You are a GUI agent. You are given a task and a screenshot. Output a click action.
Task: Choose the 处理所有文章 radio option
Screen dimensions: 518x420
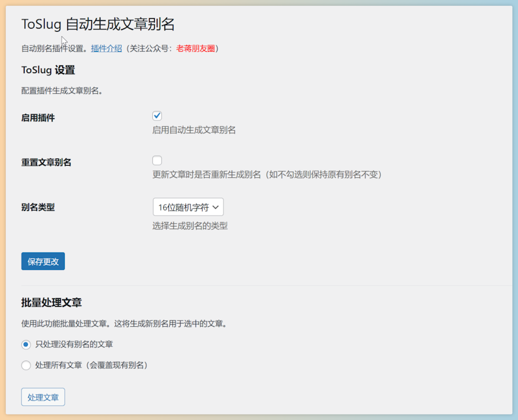(26, 365)
